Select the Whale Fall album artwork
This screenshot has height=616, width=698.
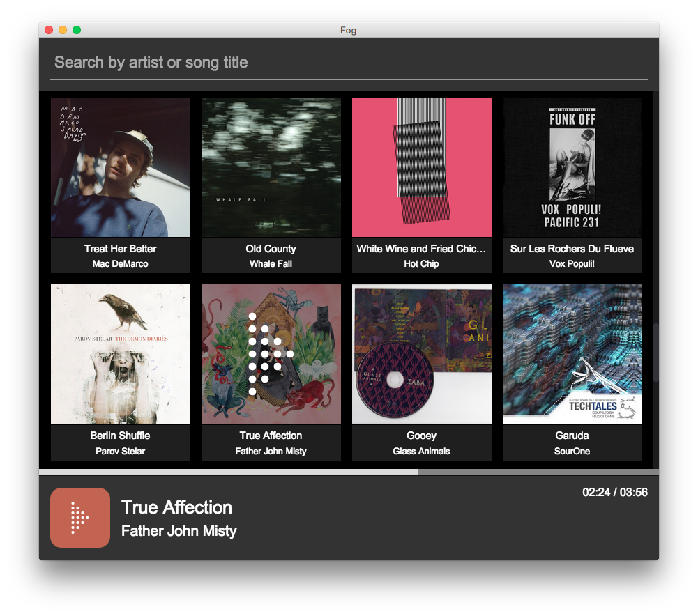click(x=271, y=167)
